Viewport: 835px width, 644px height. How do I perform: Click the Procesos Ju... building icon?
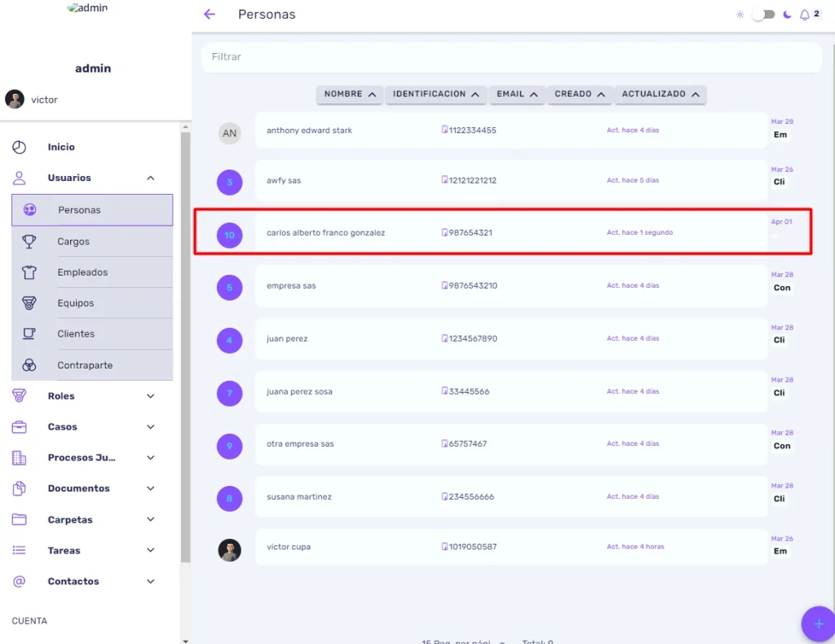pyautogui.click(x=20, y=457)
